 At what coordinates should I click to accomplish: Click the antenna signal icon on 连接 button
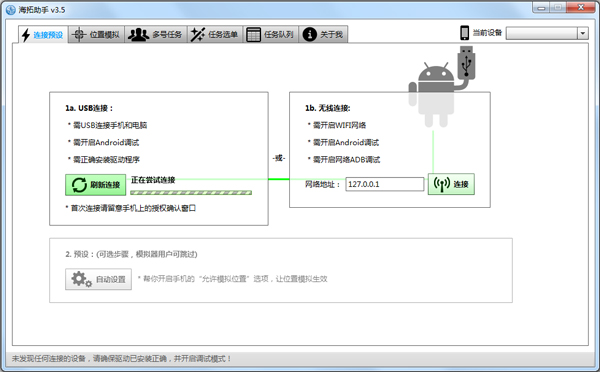(x=442, y=184)
